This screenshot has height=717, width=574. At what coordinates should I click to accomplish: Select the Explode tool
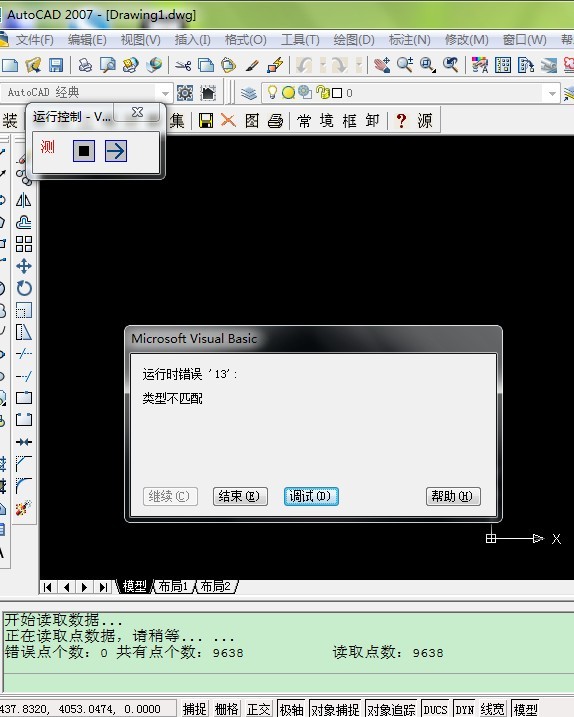(x=24, y=508)
